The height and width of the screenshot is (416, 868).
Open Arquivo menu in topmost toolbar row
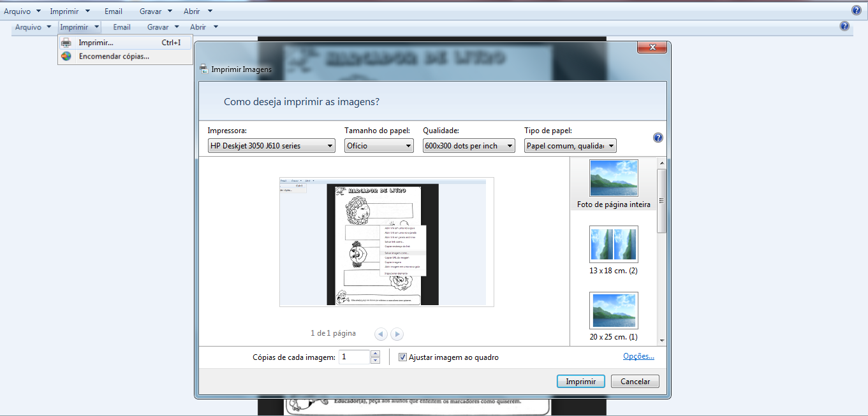coord(22,11)
